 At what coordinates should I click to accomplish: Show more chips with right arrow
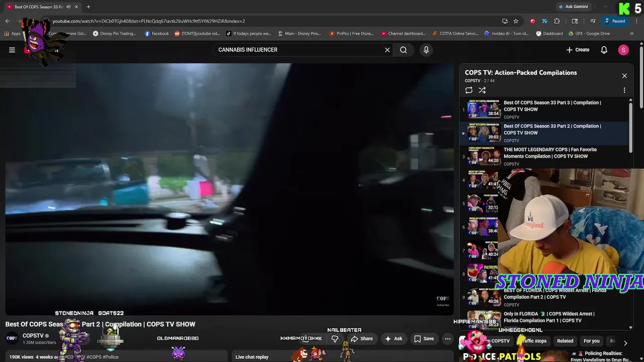click(x=625, y=343)
